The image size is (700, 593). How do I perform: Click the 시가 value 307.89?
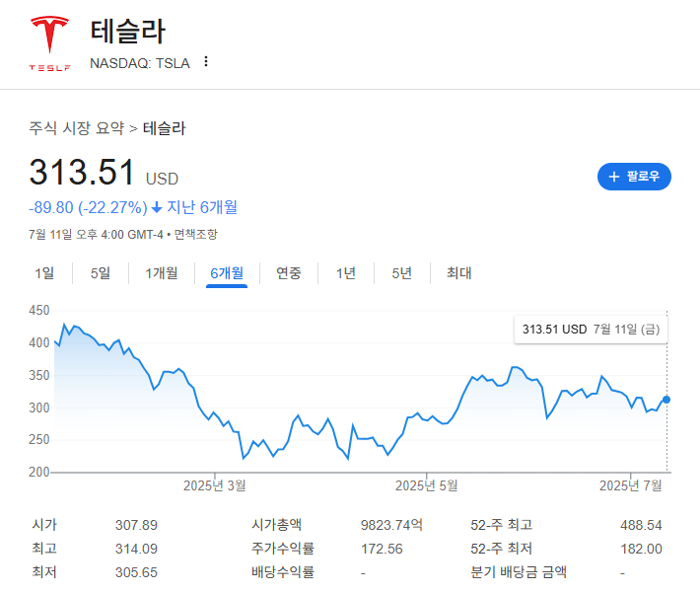point(136,525)
